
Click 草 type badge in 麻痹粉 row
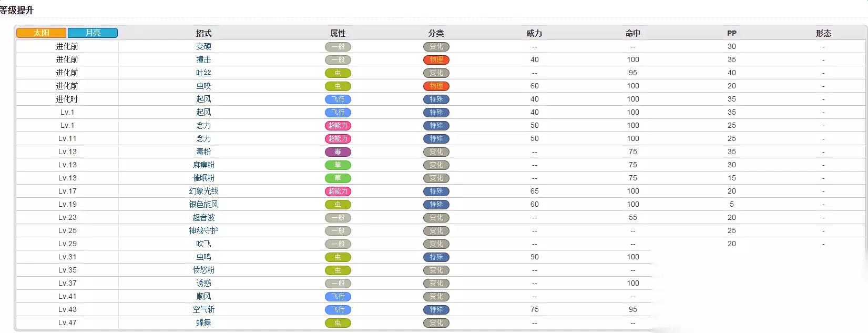[338, 165]
